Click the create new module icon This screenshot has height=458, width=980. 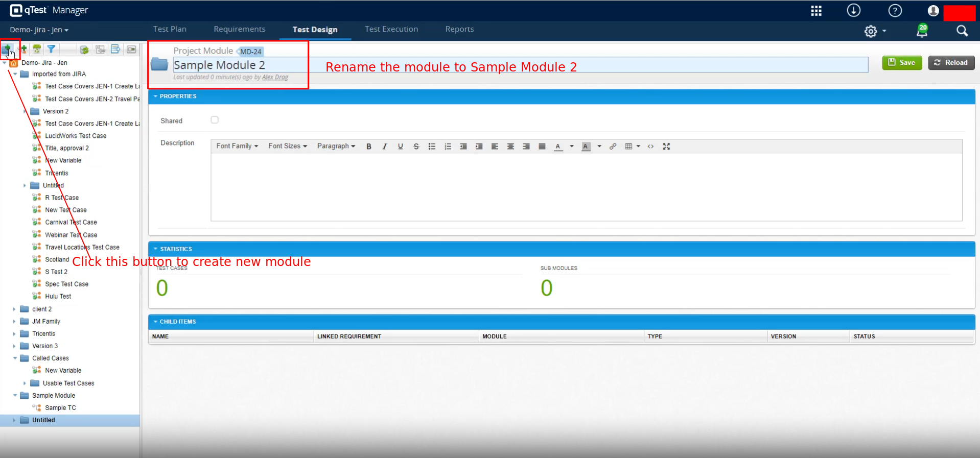[x=7, y=49]
